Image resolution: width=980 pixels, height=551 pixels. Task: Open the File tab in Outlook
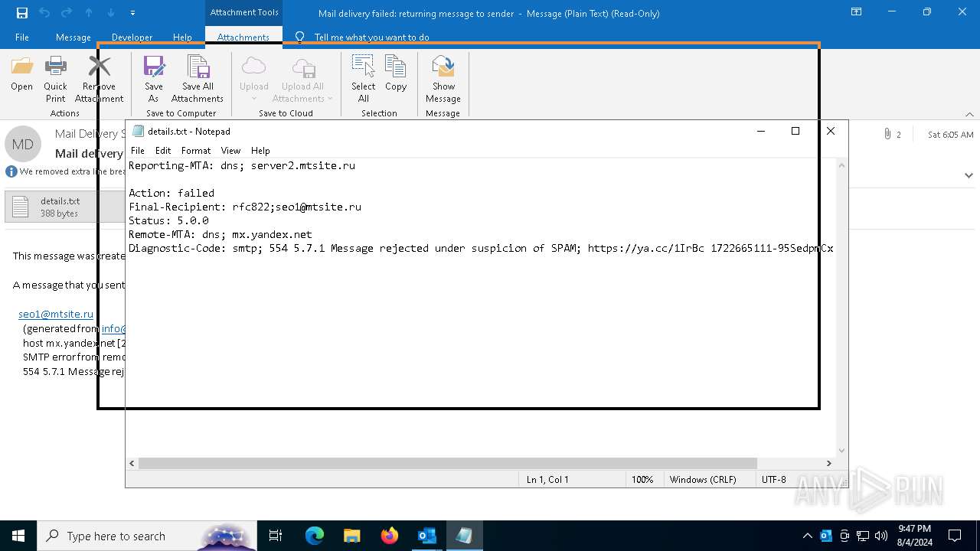[x=22, y=37]
